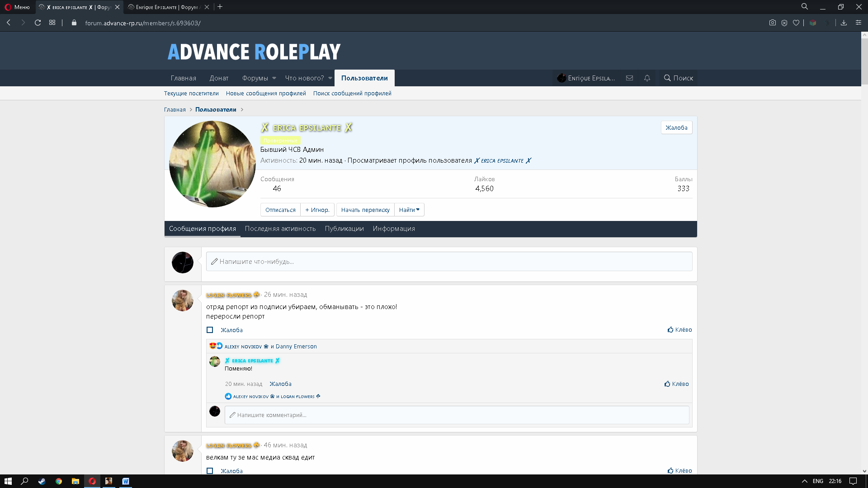
Task: Launch Steam from the taskbar
Action: pos(42,481)
